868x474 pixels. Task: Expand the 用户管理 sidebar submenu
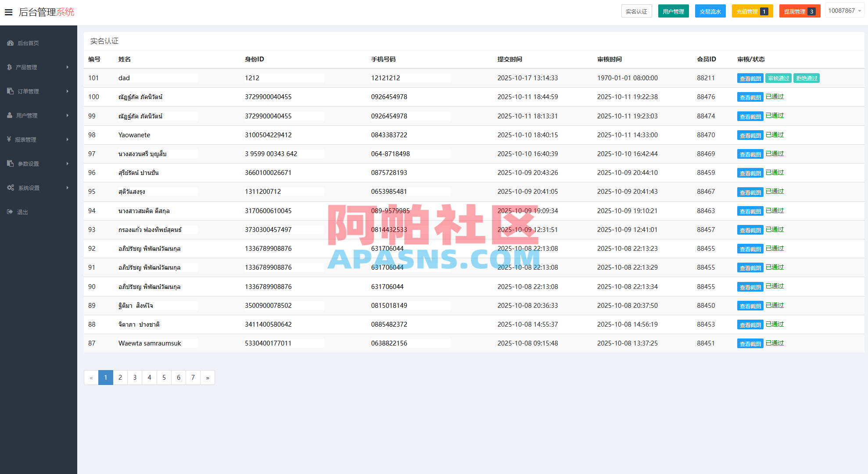(39, 115)
